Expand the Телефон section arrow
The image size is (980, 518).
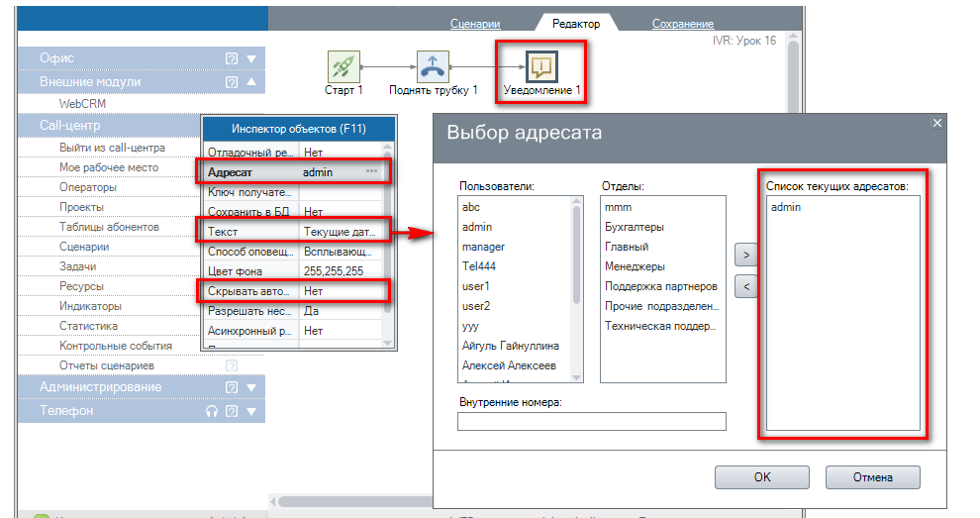(251, 411)
